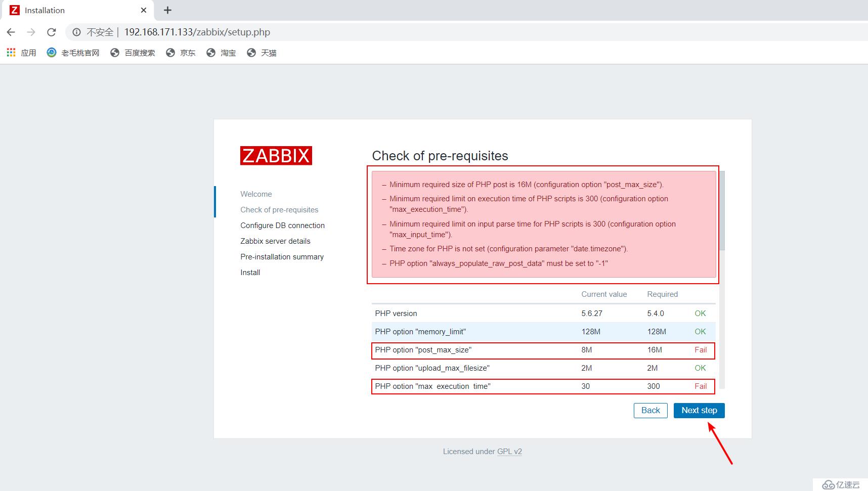Click PHP option "upload_max_filesize" row
This screenshot has height=491, width=868.
tap(543, 368)
